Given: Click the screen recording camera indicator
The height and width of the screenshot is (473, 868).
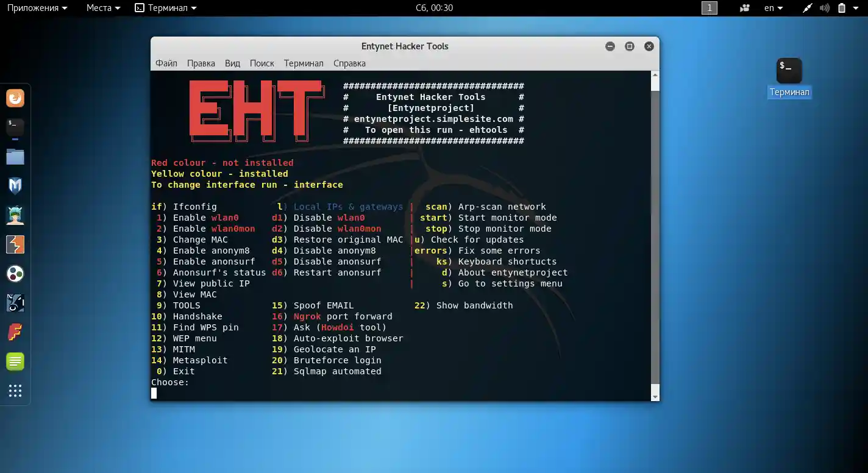Looking at the screenshot, I should (x=744, y=8).
